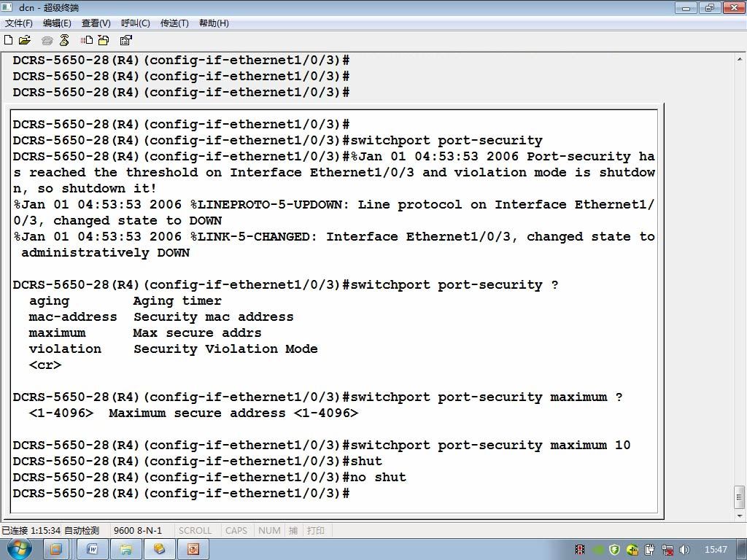747x560 pixels.
Task: Open the HyperTerminal taskbar button
Action: (159, 550)
